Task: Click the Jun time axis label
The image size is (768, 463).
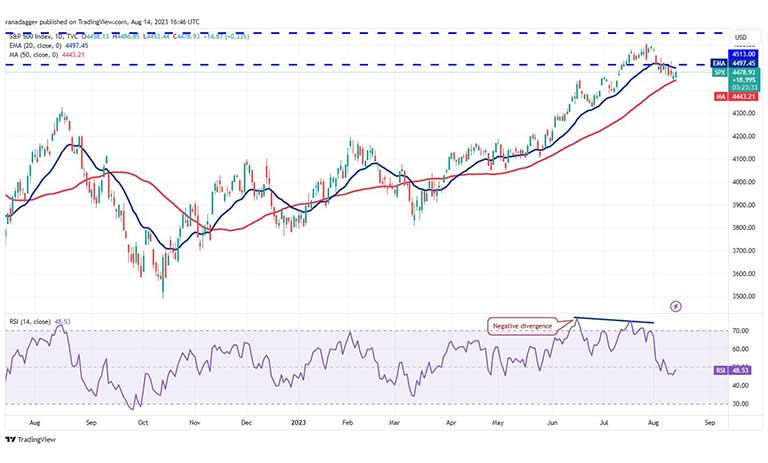Action: click(x=552, y=422)
